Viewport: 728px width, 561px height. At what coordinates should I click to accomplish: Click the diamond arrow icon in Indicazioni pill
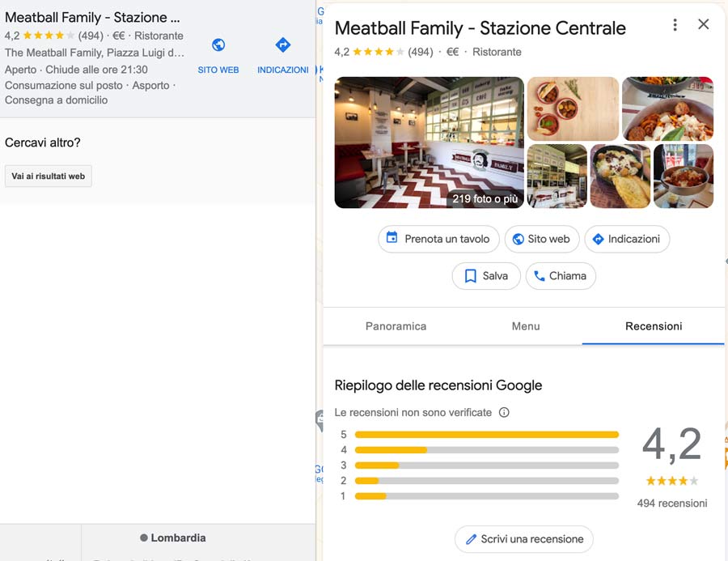pos(598,239)
